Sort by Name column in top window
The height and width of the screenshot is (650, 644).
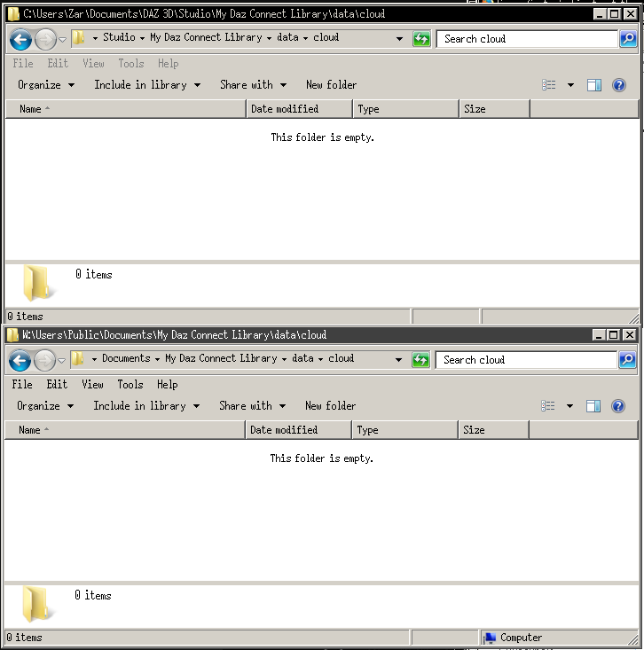coord(126,109)
